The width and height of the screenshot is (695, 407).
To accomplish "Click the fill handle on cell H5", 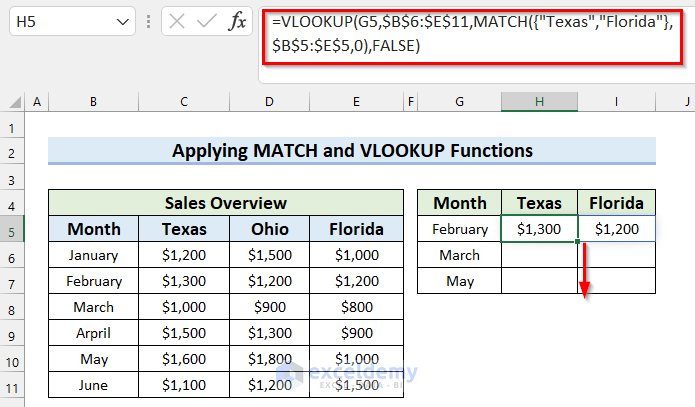I will pos(578,241).
